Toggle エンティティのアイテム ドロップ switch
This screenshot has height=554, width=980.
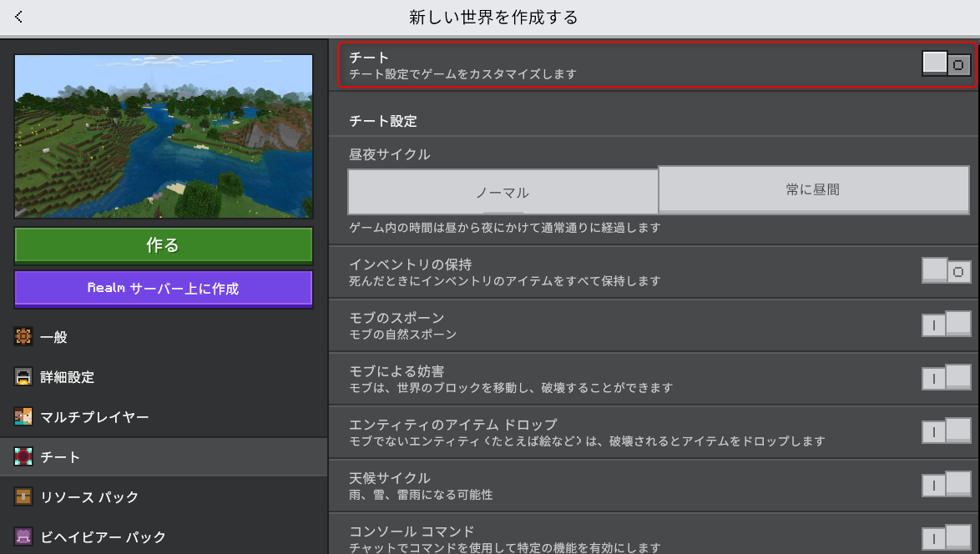[x=947, y=431]
